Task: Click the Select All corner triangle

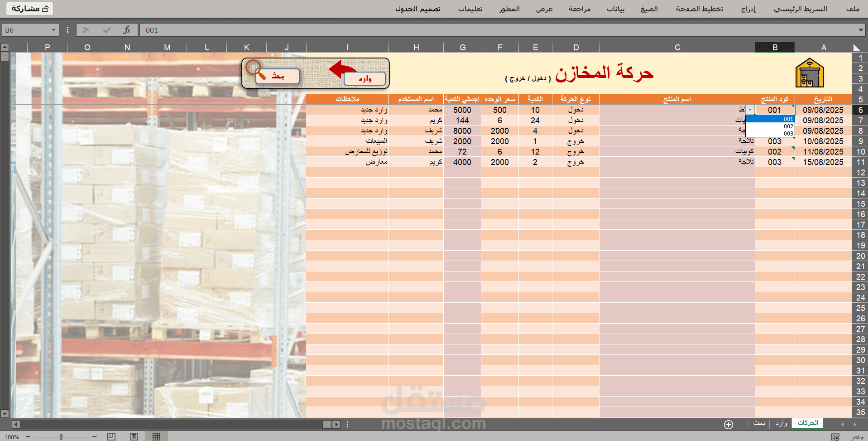Action: [x=857, y=47]
